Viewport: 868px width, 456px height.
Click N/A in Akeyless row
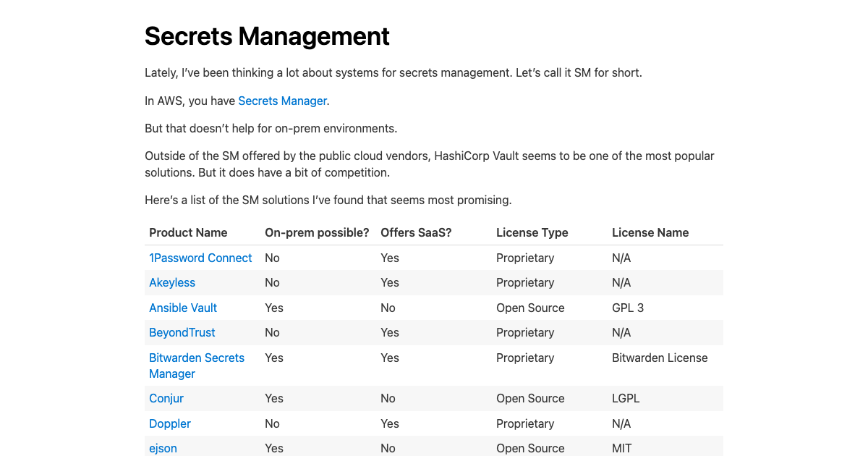(621, 282)
